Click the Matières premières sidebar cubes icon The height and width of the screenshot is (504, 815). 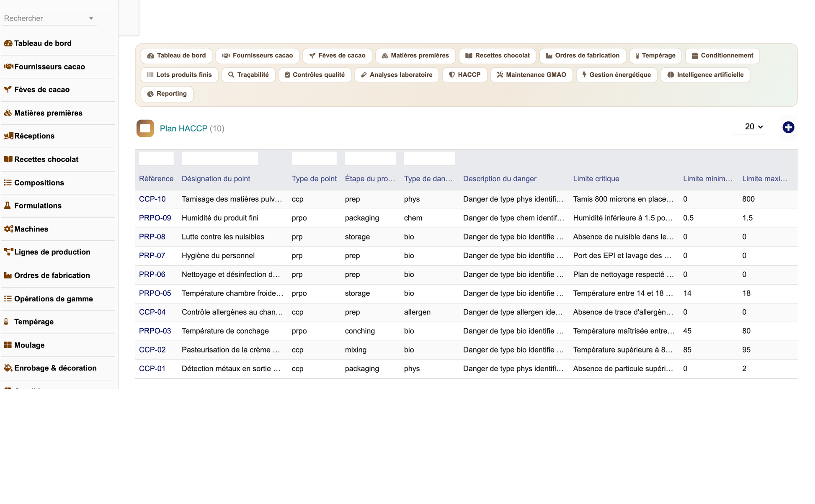pyautogui.click(x=8, y=113)
